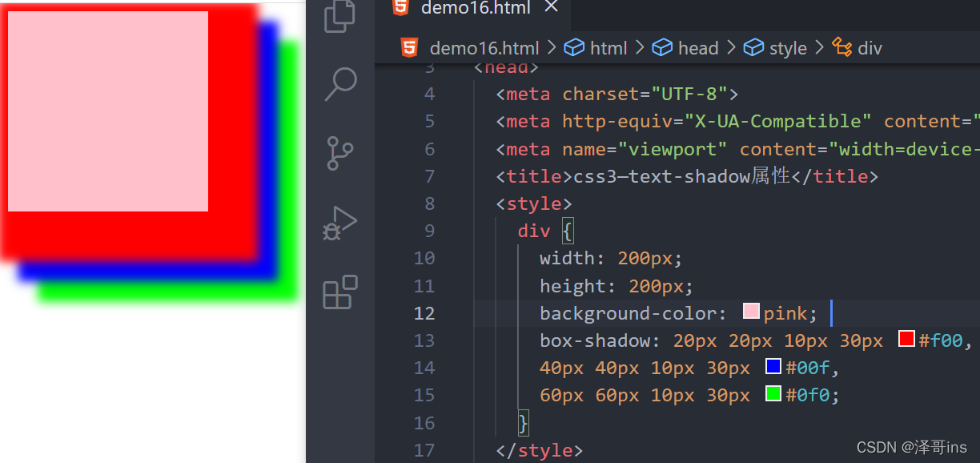Select html breadcrumb segment
Screen dimensions: 980x463
coord(608,48)
